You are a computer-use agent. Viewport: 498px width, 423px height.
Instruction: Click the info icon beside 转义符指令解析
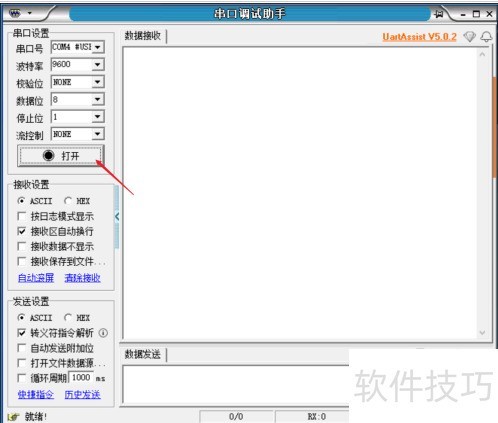(x=103, y=333)
